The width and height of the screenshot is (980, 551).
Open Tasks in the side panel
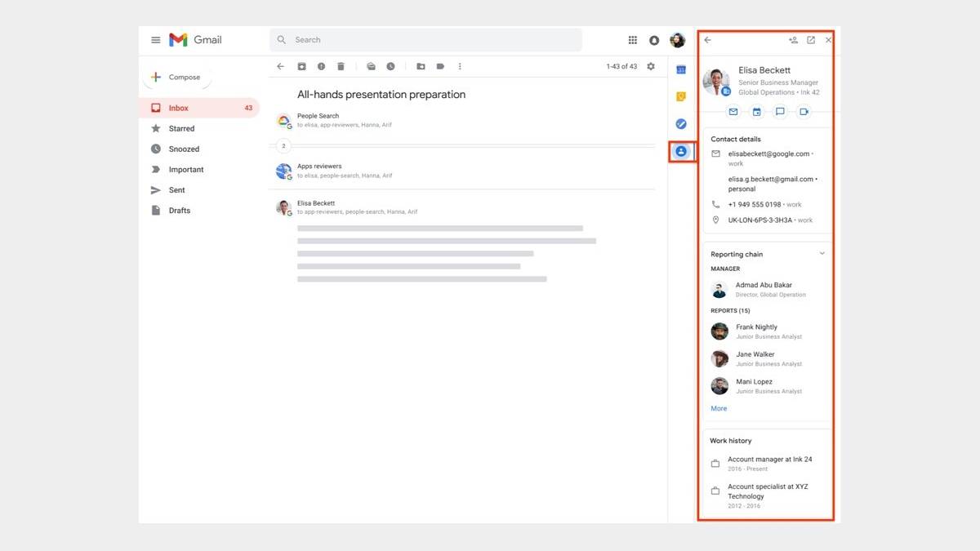(680, 123)
